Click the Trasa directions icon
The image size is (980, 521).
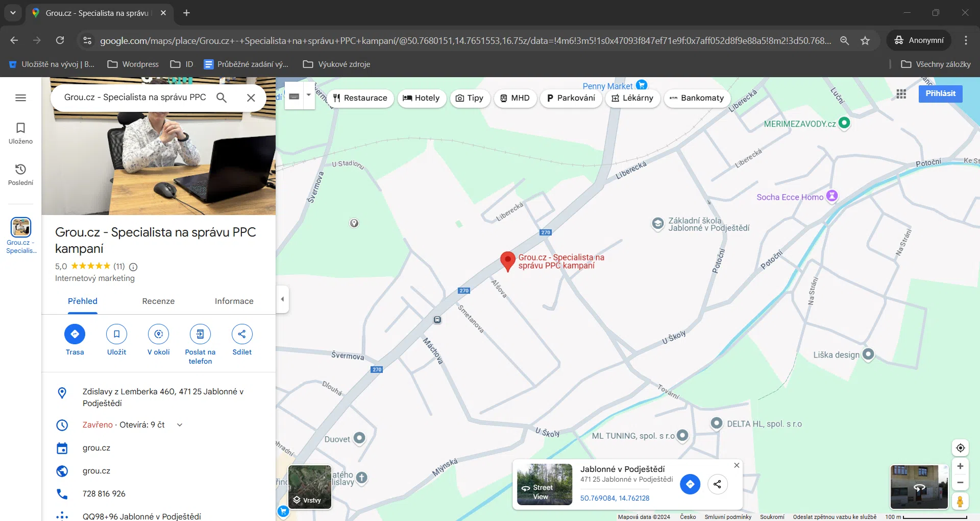coord(75,334)
